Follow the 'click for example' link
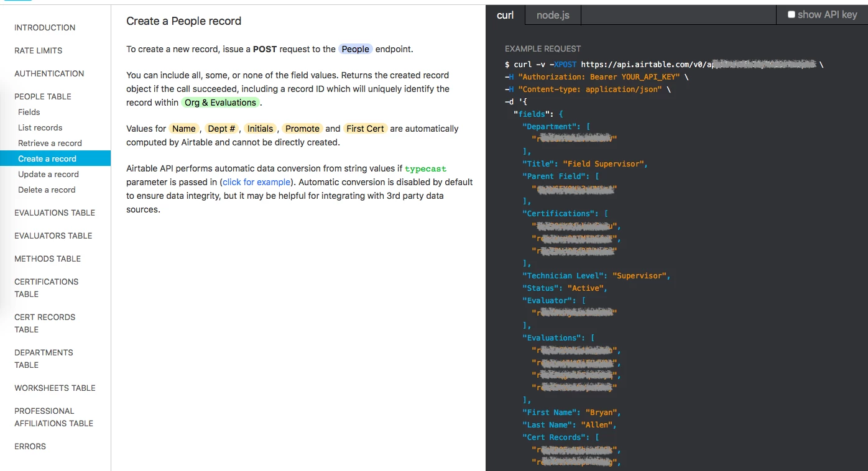Image resolution: width=868 pixels, height=471 pixels. pos(256,182)
